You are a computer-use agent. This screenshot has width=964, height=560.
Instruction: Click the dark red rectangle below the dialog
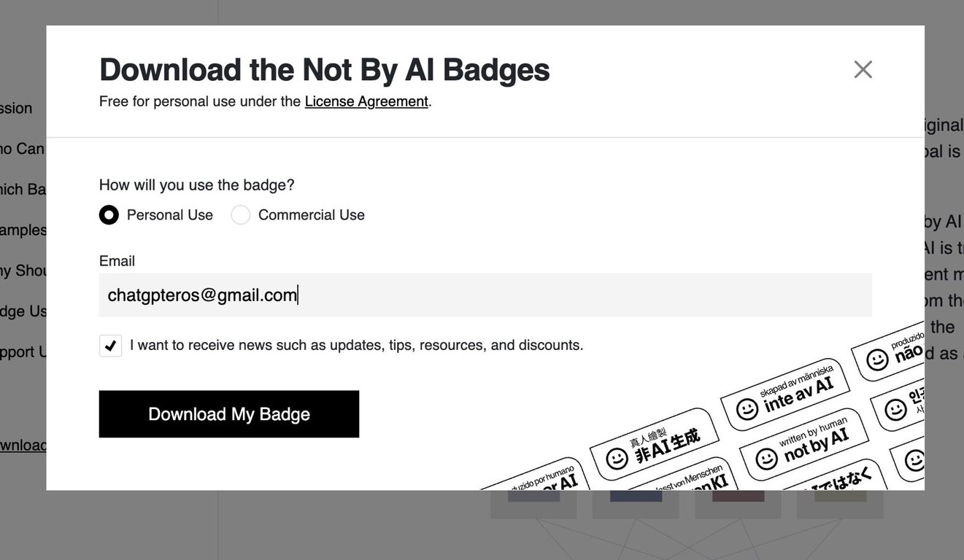738,496
